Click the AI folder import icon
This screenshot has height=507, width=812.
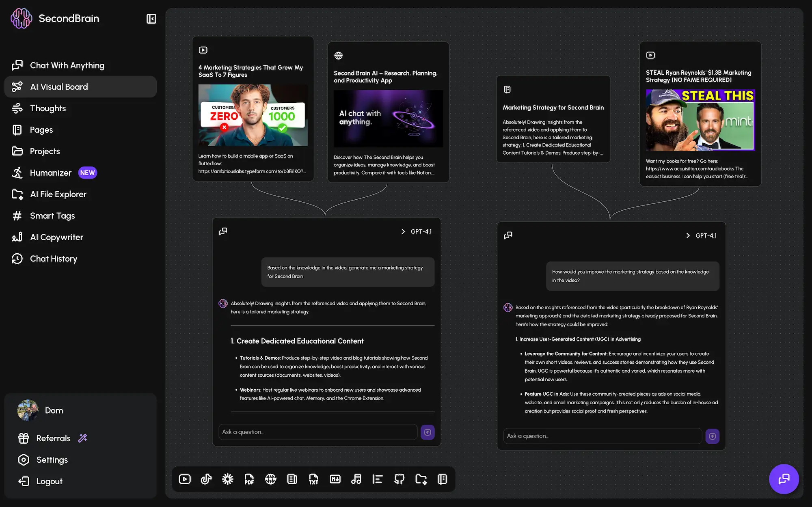[x=421, y=479]
